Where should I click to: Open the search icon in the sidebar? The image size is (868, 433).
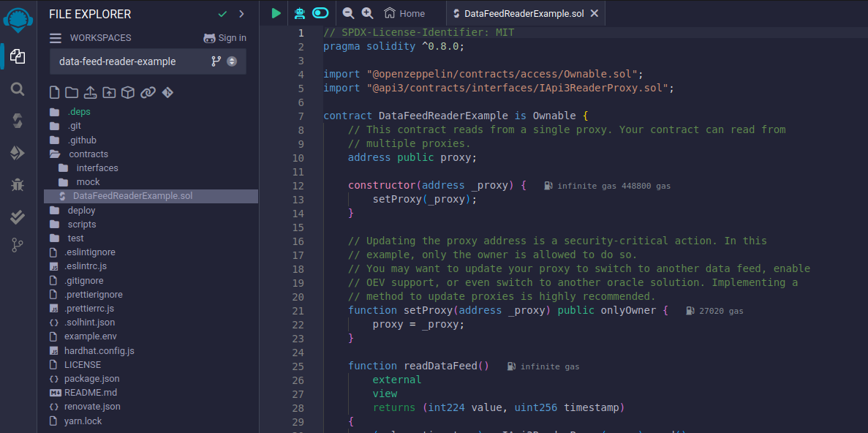[x=18, y=89]
